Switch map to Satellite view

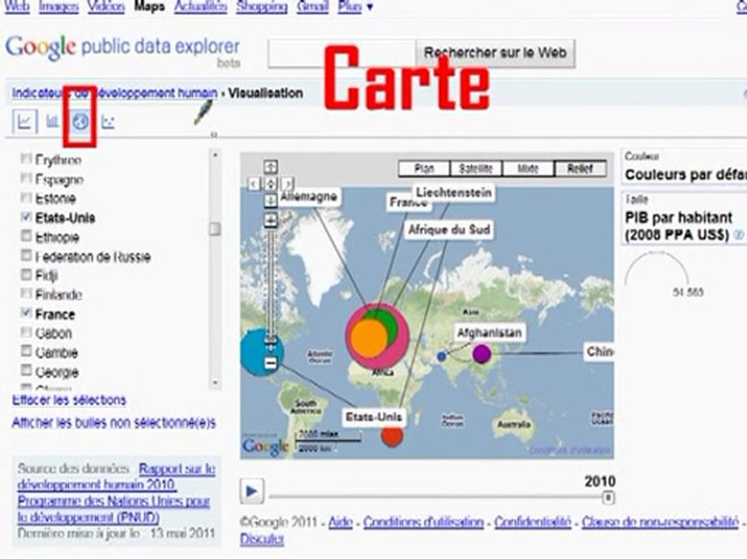pyautogui.click(x=476, y=169)
